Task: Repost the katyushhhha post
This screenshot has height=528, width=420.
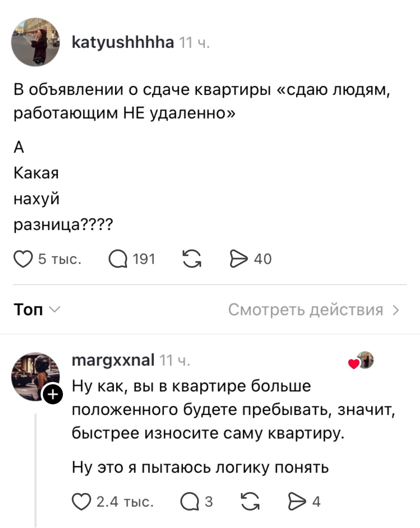Action: tap(191, 259)
